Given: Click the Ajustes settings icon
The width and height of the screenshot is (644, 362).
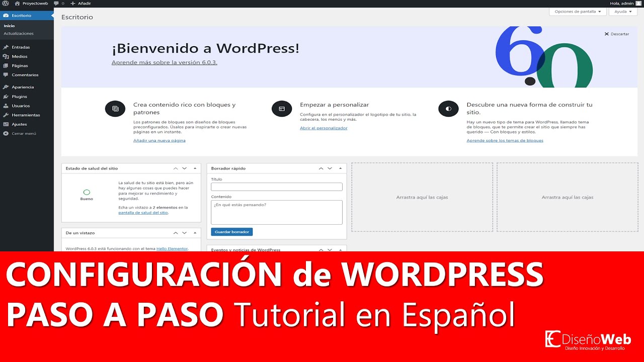Looking at the screenshot, I should [x=6, y=124].
